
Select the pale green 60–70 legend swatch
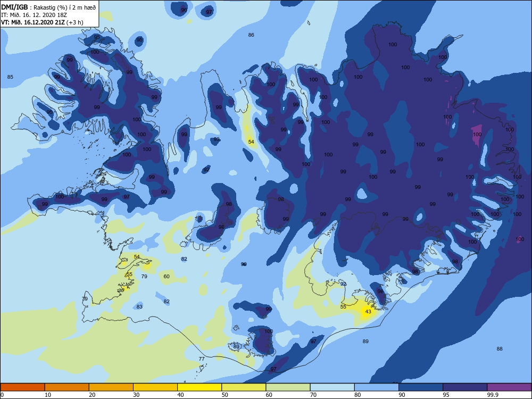[288, 387]
